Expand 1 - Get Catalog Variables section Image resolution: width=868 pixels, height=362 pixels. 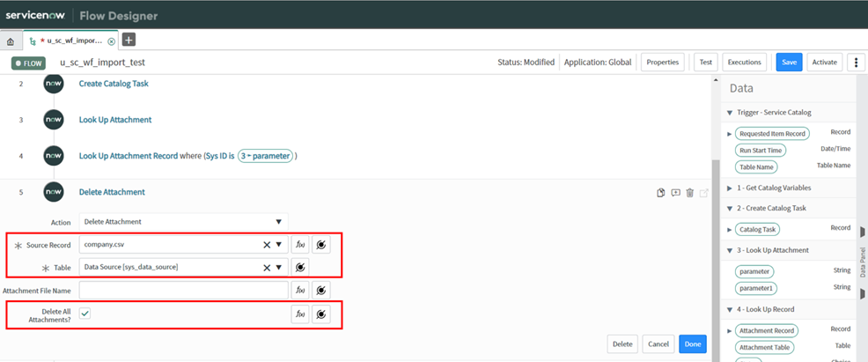(730, 188)
